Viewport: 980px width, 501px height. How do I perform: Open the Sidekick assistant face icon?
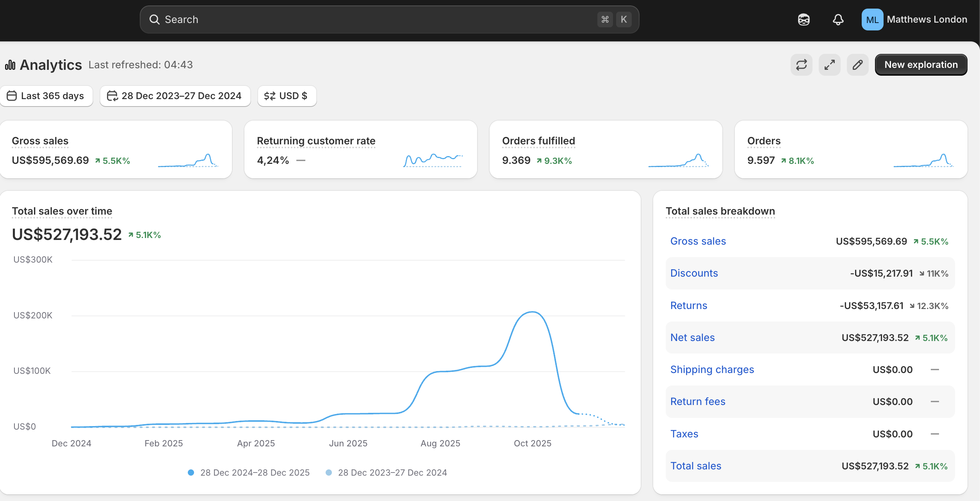804,20
